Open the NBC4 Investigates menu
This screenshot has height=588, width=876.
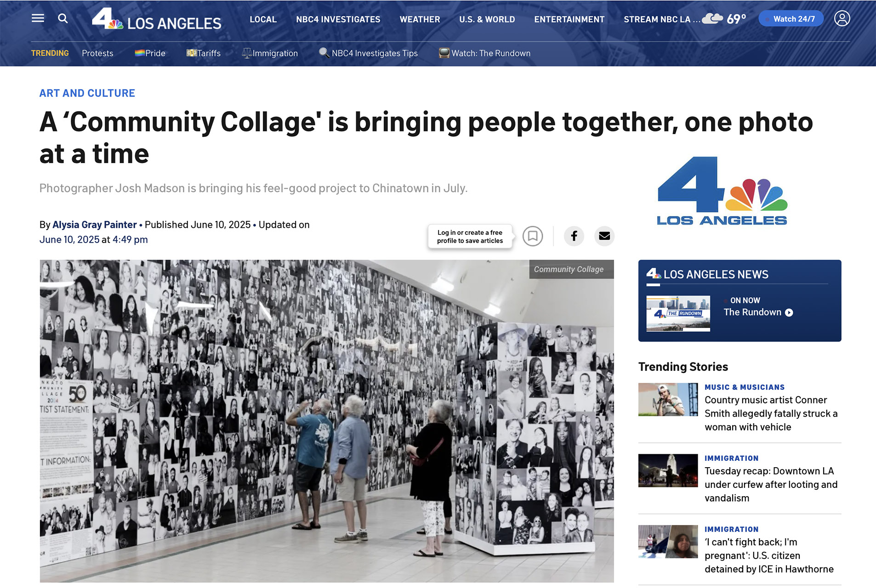(x=338, y=19)
